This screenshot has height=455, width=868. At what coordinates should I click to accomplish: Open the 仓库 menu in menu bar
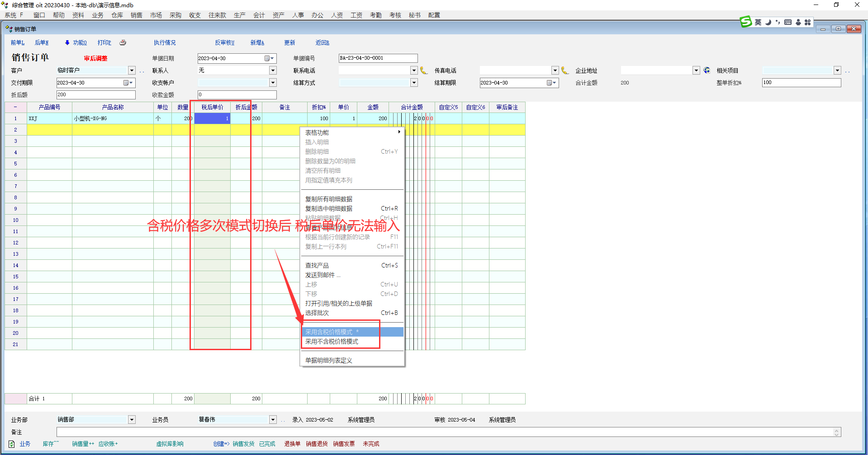click(117, 15)
